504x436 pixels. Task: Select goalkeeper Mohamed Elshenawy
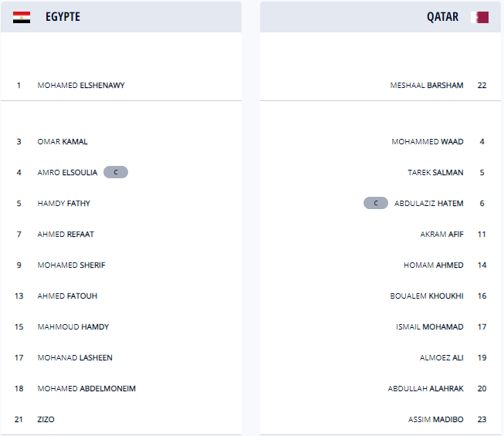click(x=81, y=85)
